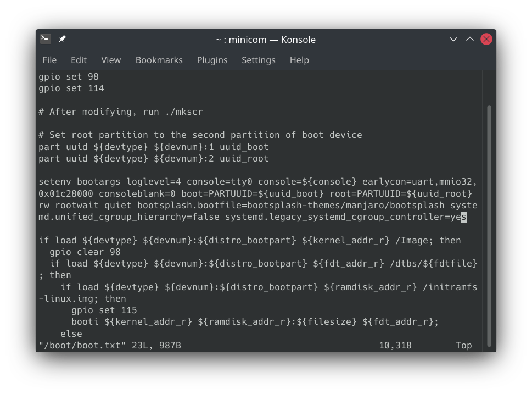Image resolution: width=532 pixels, height=394 pixels.
Task: Close the minicom Konsole window
Action: point(486,39)
